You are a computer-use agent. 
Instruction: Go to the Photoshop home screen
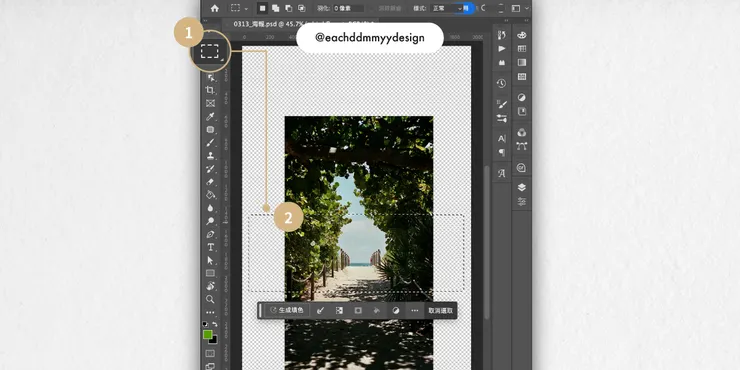point(215,8)
